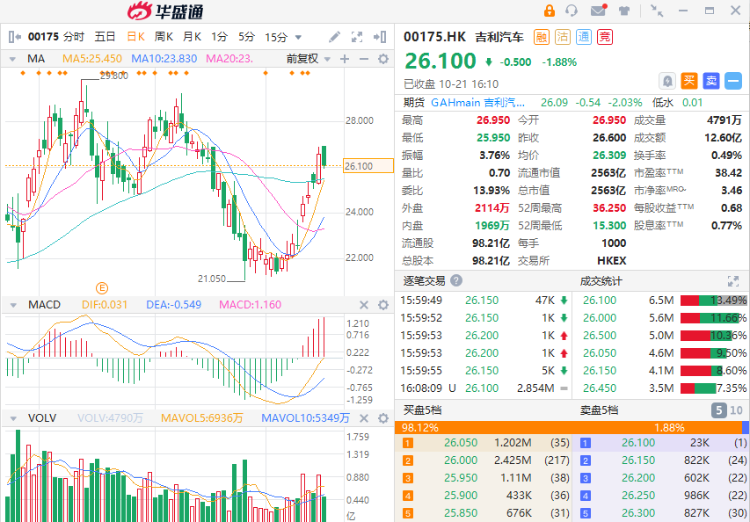Click the 通 stock connect badge

click(x=584, y=37)
